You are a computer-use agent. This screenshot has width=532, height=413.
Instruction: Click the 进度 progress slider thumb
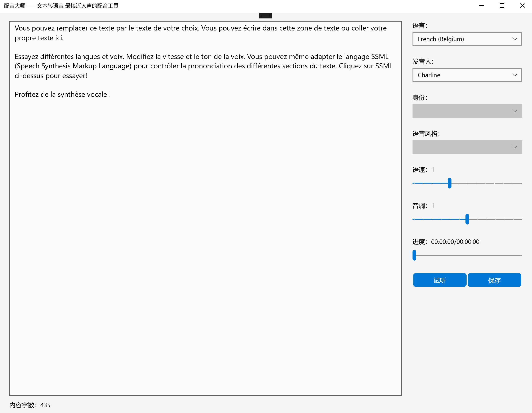click(414, 255)
